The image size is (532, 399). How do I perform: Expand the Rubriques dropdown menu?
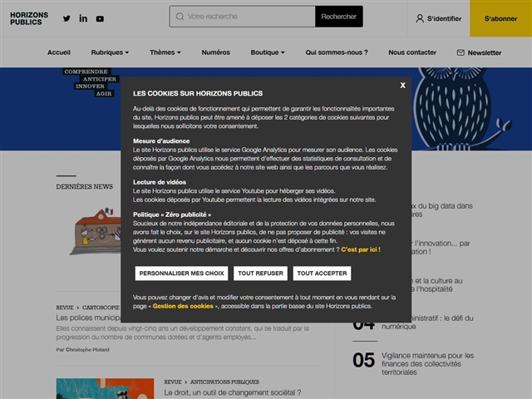[110, 52]
